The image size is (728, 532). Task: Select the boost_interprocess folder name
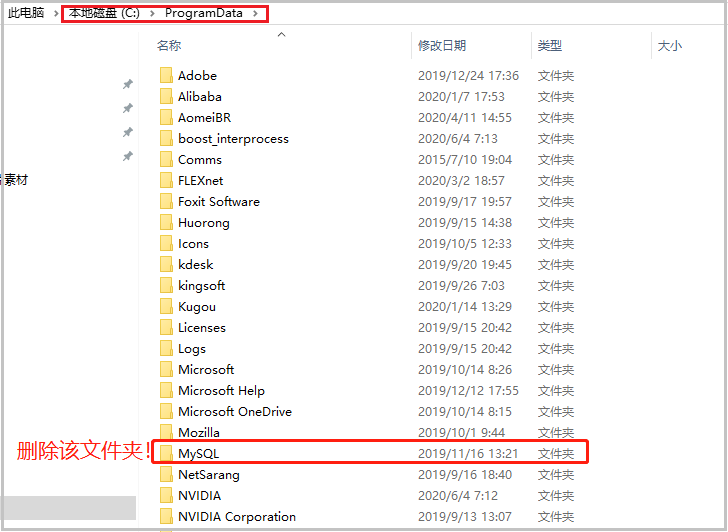(234, 138)
